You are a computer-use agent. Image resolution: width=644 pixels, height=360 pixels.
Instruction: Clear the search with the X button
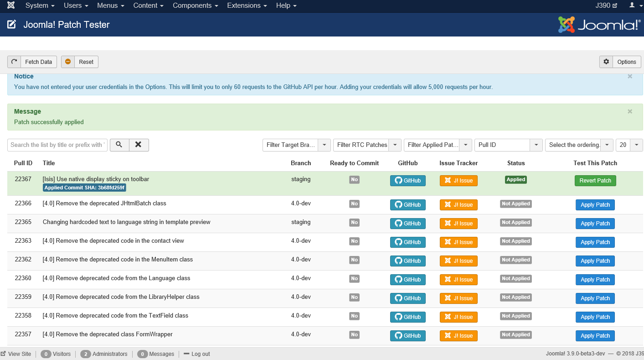point(139,145)
